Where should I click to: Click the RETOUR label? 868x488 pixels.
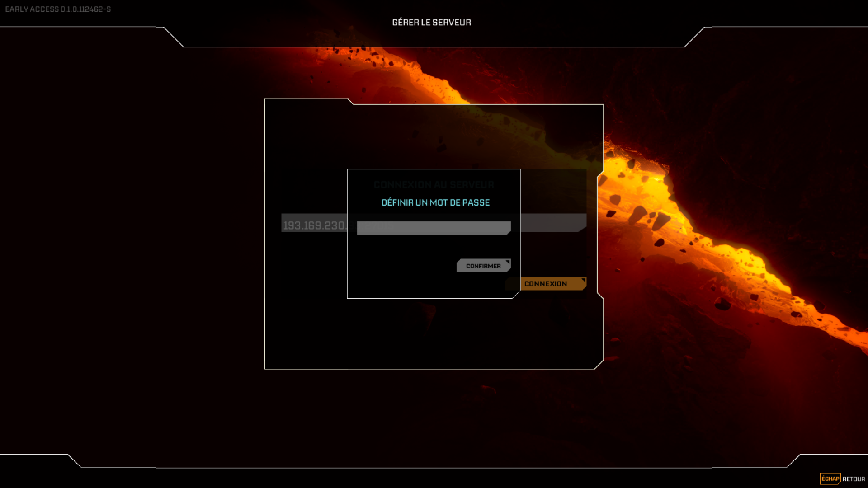click(x=854, y=479)
